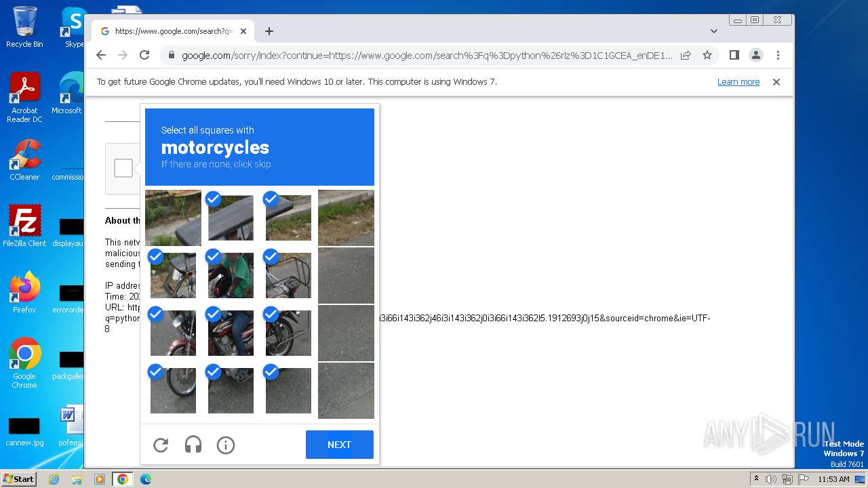Deselect the red fuel tank tile

coord(231,333)
